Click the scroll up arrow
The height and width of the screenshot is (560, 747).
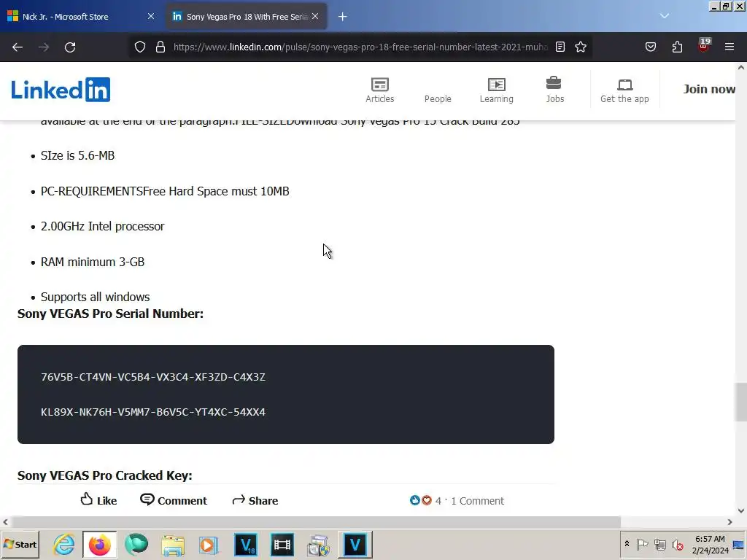coord(741,68)
